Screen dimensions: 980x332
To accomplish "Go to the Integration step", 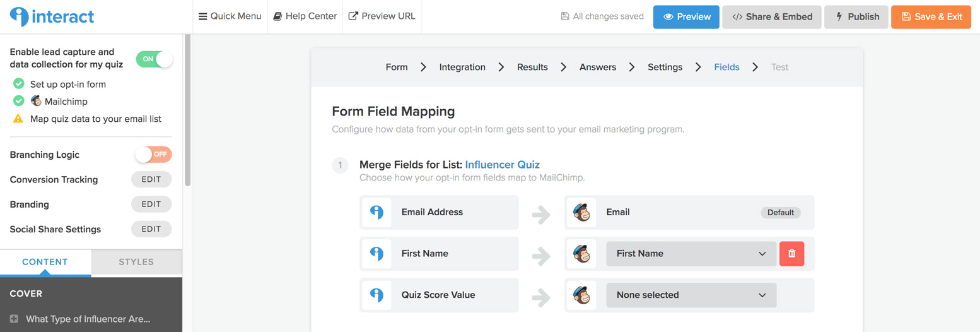I will 462,67.
